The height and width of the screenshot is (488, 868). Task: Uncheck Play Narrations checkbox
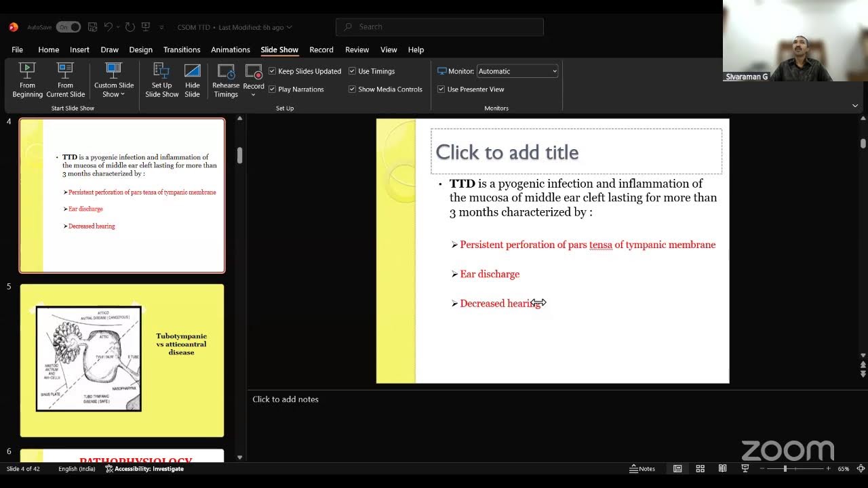click(x=272, y=89)
